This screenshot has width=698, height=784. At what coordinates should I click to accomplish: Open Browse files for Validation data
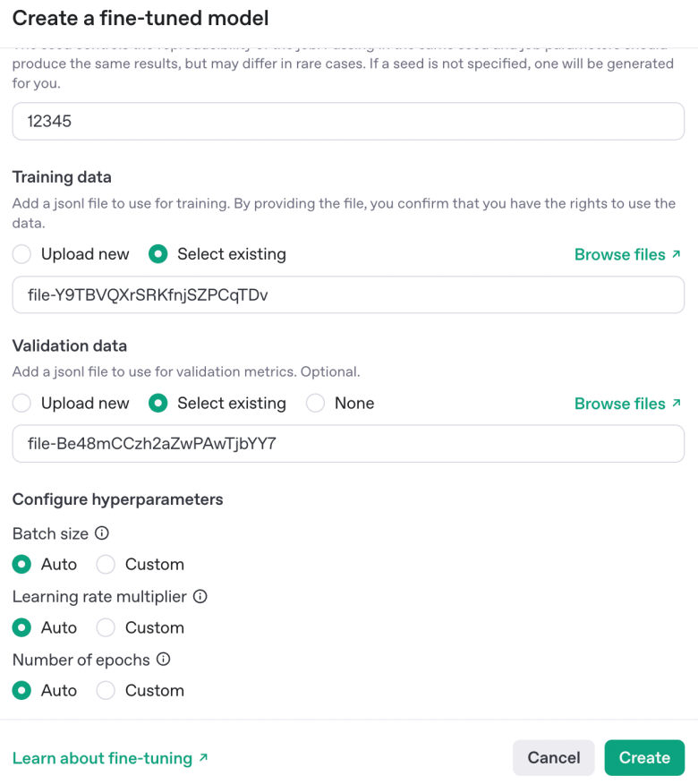tap(627, 404)
